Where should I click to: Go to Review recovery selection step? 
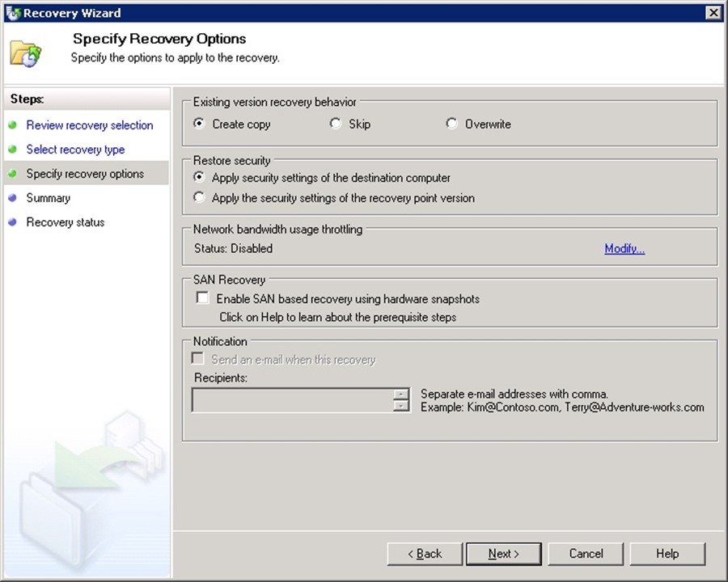click(x=89, y=125)
